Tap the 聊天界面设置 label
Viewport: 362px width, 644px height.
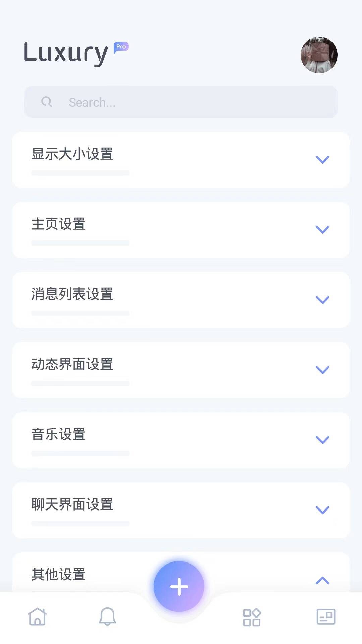tap(72, 504)
